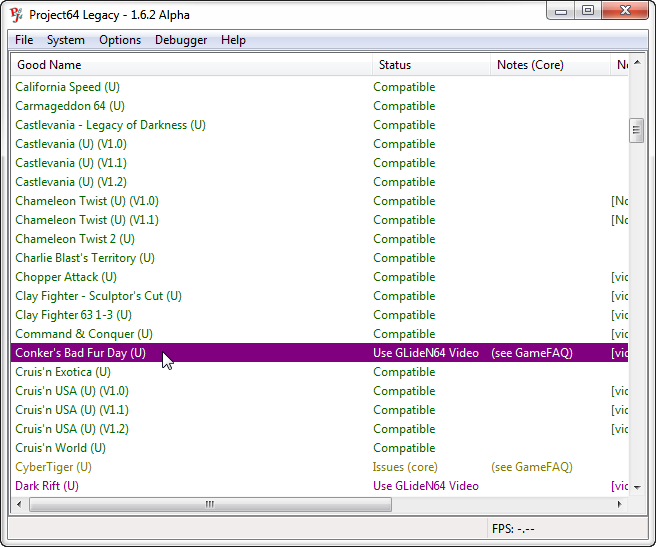Select Castlevania (U) (V1.0) row
The height and width of the screenshot is (547, 656).
(x=320, y=144)
